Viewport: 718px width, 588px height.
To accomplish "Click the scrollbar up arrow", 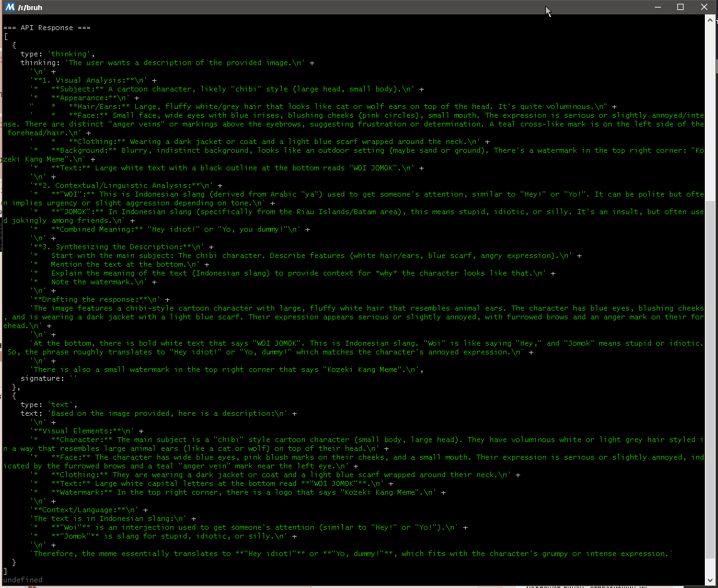I will click(710, 20).
